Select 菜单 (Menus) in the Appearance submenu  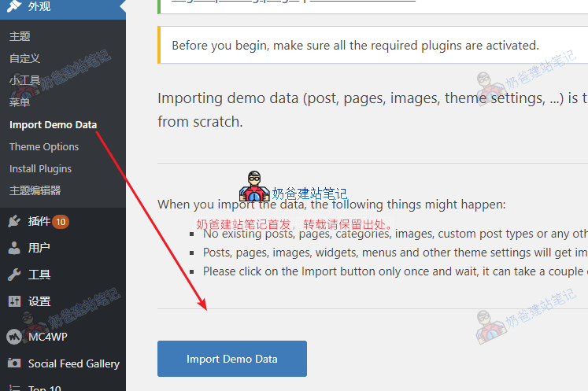click(x=20, y=102)
